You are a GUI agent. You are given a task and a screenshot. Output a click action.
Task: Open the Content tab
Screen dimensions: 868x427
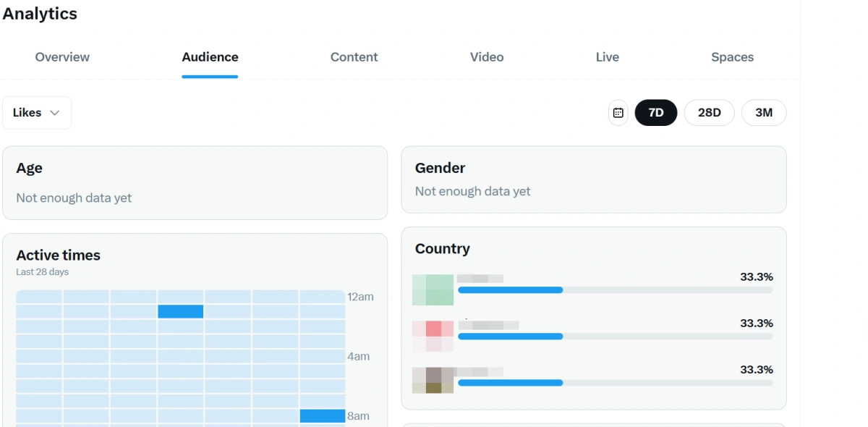coord(354,57)
